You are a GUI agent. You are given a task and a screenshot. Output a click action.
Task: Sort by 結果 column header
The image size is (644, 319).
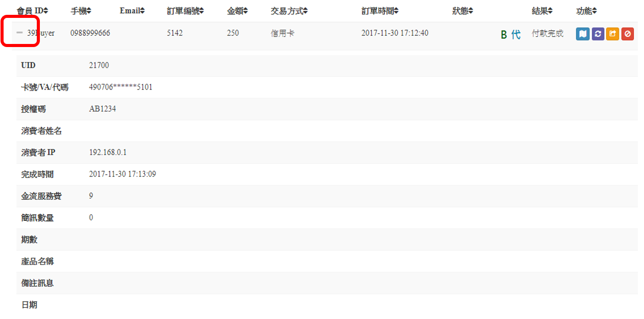click(x=542, y=11)
